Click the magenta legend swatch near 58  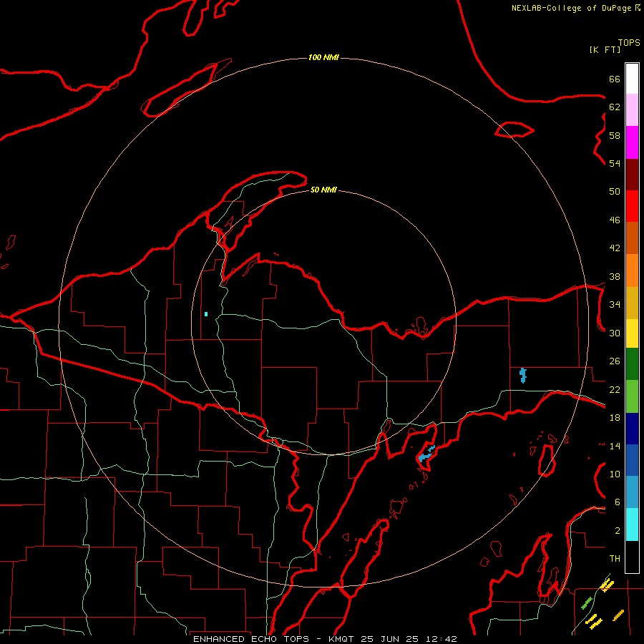tap(632, 142)
